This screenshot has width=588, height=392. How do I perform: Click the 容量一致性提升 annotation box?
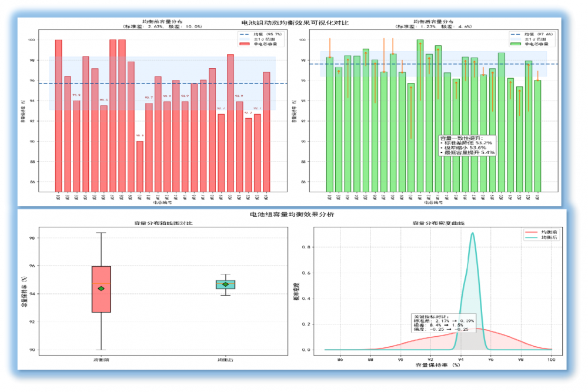click(467, 145)
